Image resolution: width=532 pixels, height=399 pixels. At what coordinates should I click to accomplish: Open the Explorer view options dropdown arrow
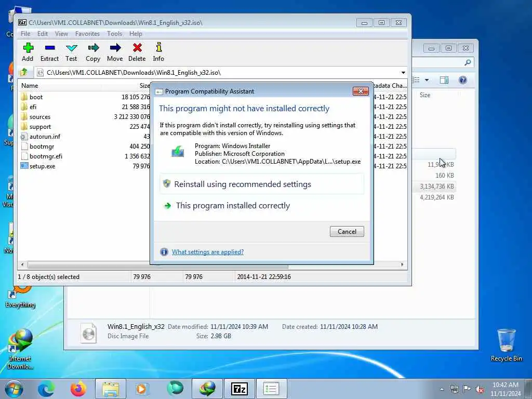click(x=427, y=80)
